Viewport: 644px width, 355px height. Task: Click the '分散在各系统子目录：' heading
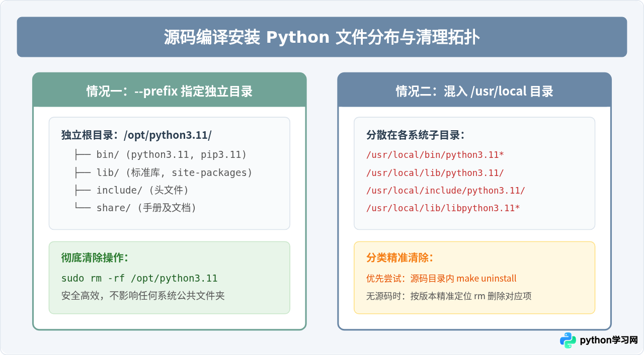[x=416, y=135]
